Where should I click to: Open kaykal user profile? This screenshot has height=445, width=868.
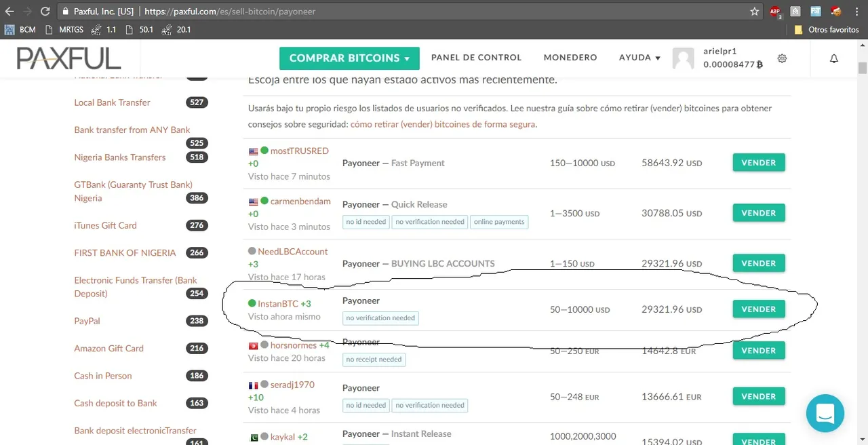coord(283,437)
